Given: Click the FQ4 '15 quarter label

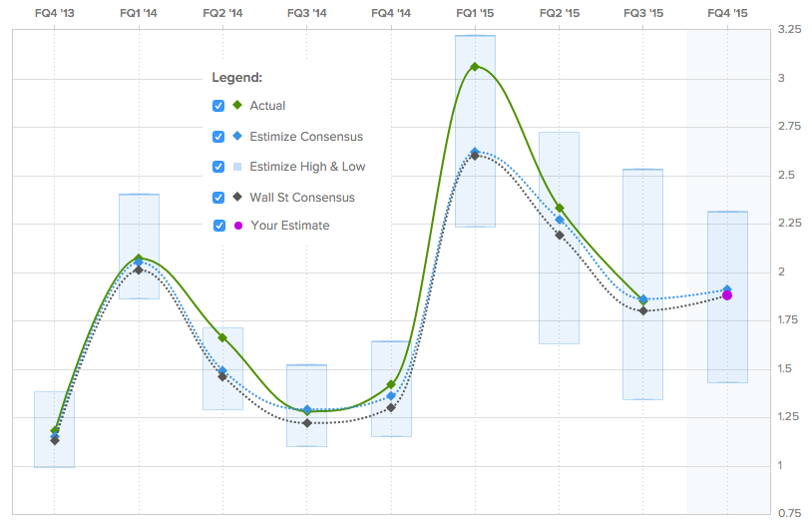Looking at the screenshot, I should click(727, 13).
